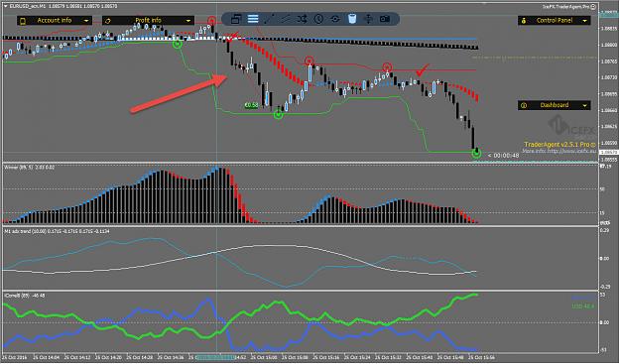Viewport: 620px width, 364px height.
Task: Expand the Control Panel dropdown arrow
Action: point(585,21)
